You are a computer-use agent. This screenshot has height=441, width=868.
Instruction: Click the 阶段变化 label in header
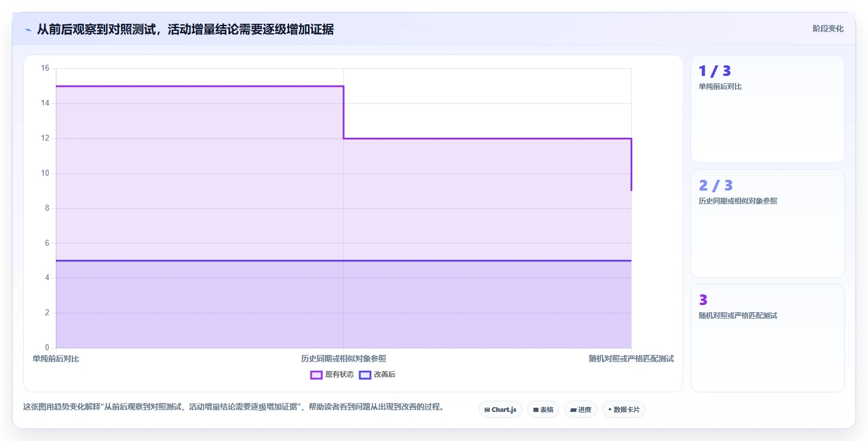(828, 29)
